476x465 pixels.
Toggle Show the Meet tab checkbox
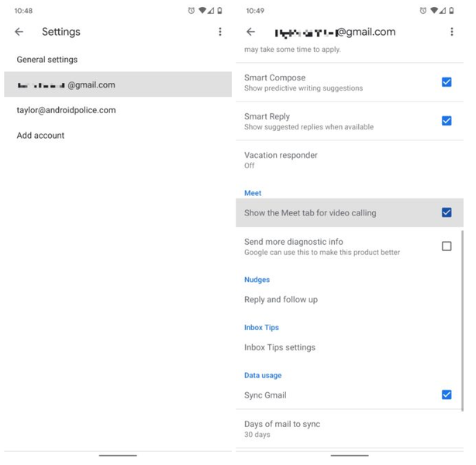[x=447, y=212]
